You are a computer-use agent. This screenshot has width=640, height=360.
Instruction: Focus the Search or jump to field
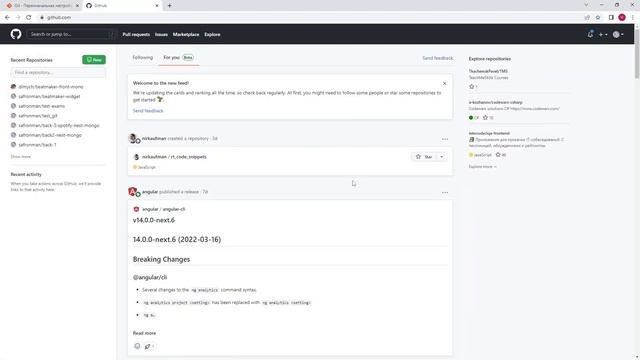click(x=72, y=34)
